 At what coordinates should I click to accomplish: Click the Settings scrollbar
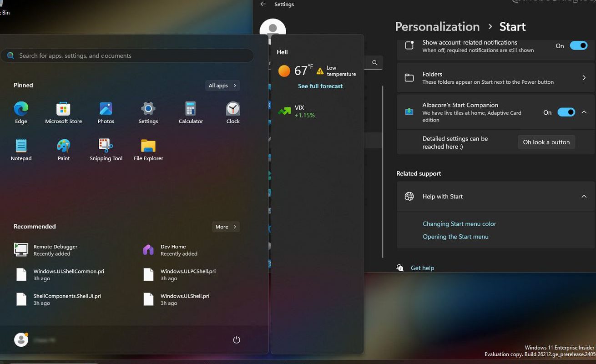click(x=384, y=171)
